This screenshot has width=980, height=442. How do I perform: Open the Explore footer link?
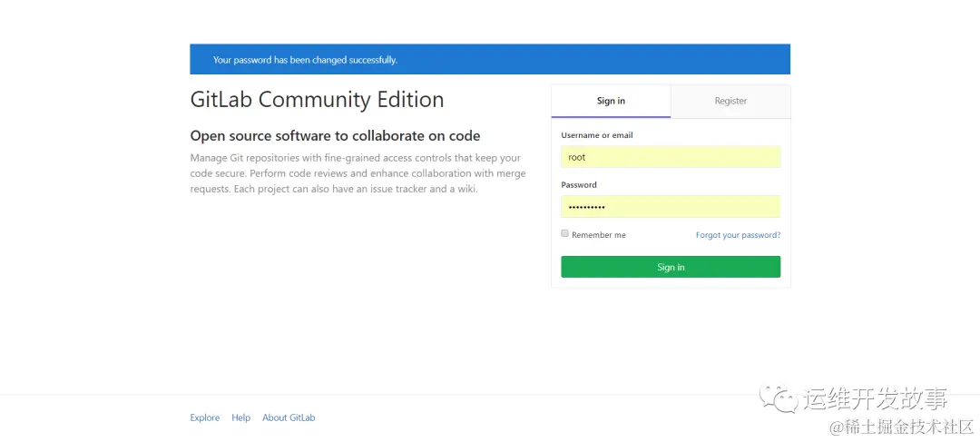pyautogui.click(x=205, y=417)
